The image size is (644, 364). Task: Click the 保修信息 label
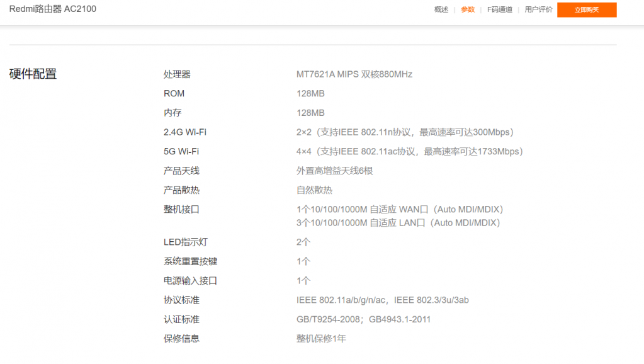coord(181,339)
